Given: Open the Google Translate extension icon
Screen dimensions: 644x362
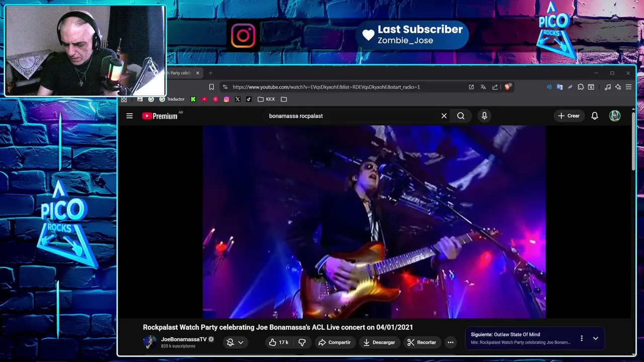Looking at the screenshot, I should pos(559,87).
